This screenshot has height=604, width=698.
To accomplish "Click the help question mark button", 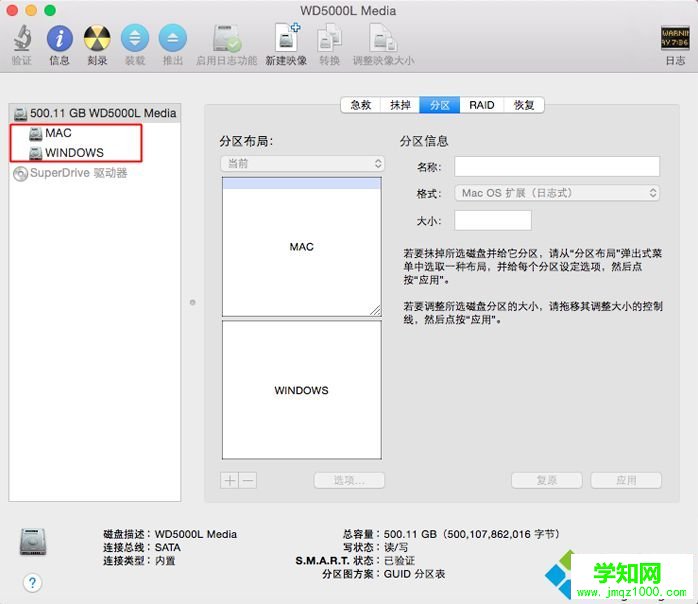I will [32, 583].
